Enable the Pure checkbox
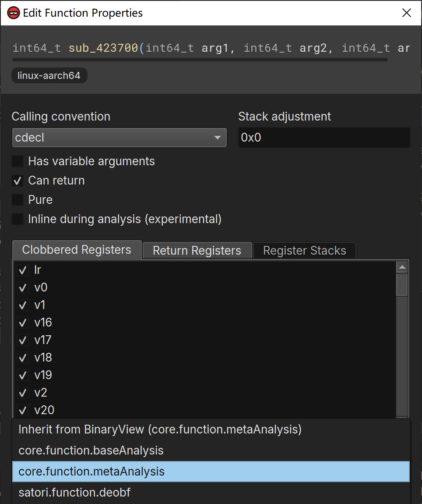The width and height of the screenshot is (422, 504). tap(18, 200)
